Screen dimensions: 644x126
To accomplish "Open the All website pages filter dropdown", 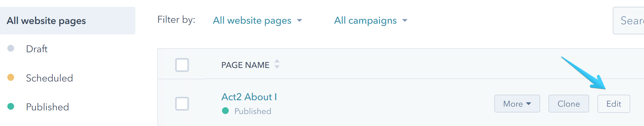I will tap(252, 21).
